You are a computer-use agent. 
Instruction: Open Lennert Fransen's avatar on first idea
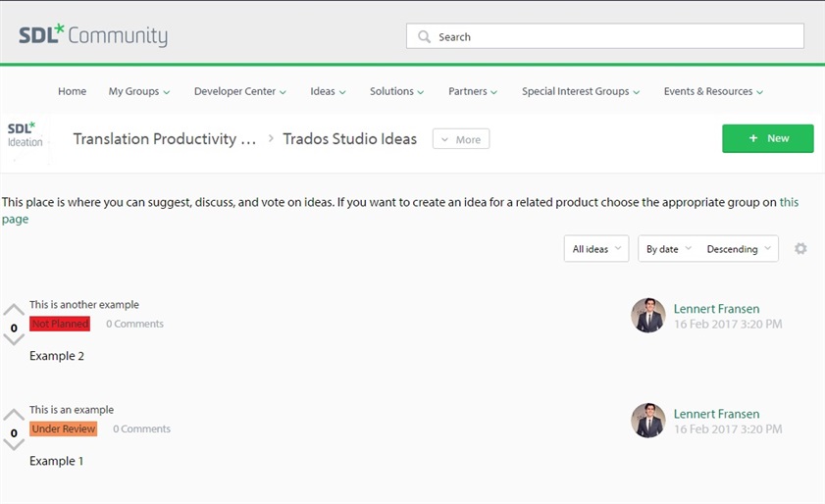click(x=647, y=316)
